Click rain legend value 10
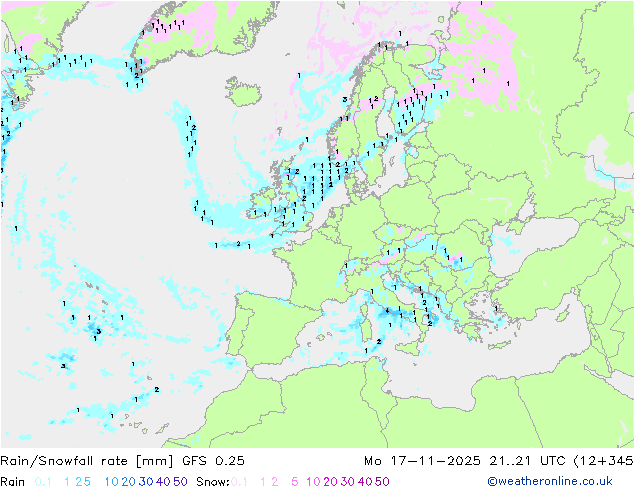This screenshot has width=634, height=490. (112, 482)
